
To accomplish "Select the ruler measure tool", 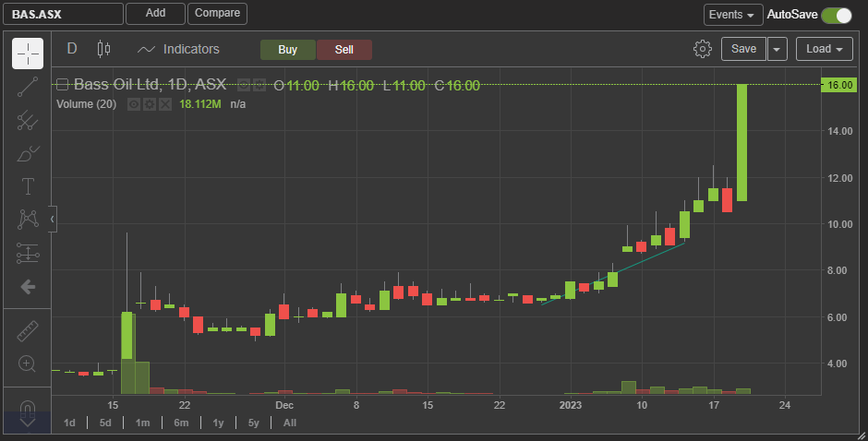I will [x=28, y=330].
